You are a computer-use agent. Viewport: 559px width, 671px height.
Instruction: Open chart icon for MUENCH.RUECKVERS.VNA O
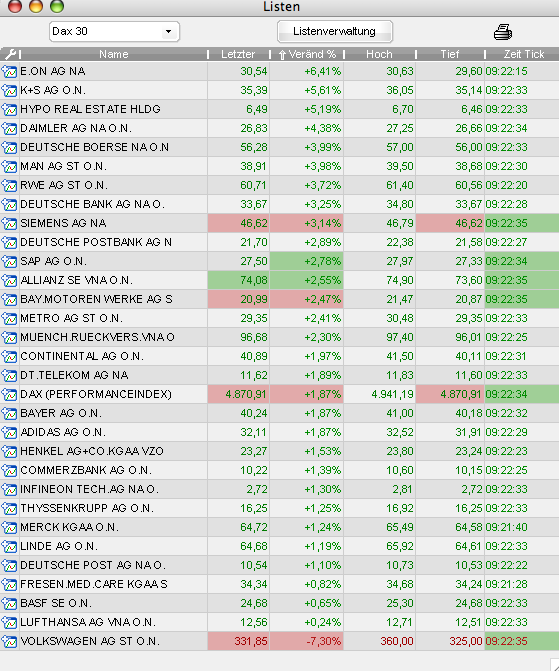(x=9, y=337)
